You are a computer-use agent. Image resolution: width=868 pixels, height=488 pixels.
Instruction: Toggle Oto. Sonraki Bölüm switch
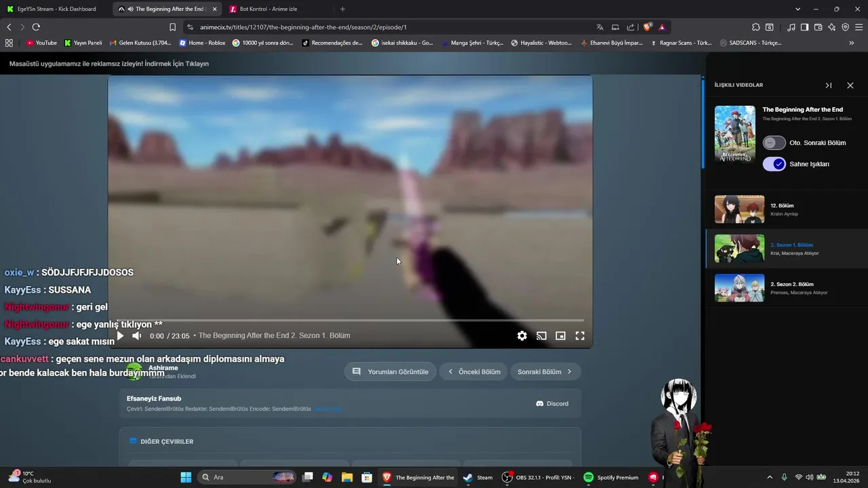774,143
